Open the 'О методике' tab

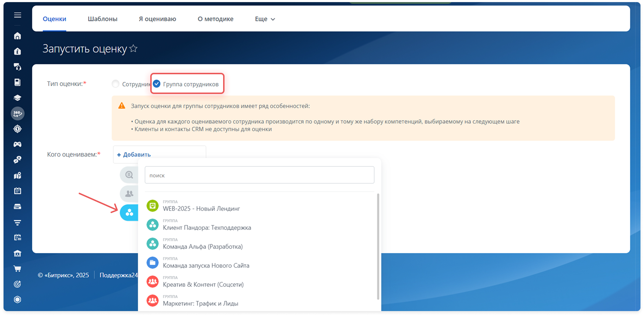click(x=215, y=19)
